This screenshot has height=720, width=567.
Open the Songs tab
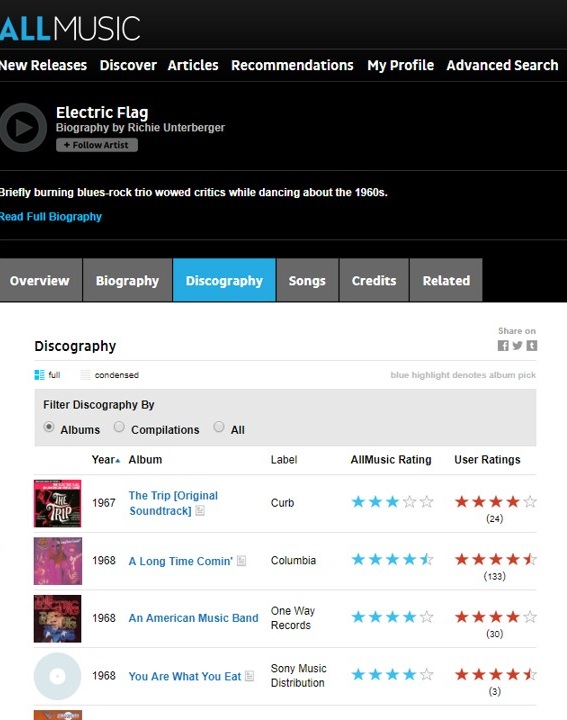[307, 280]
